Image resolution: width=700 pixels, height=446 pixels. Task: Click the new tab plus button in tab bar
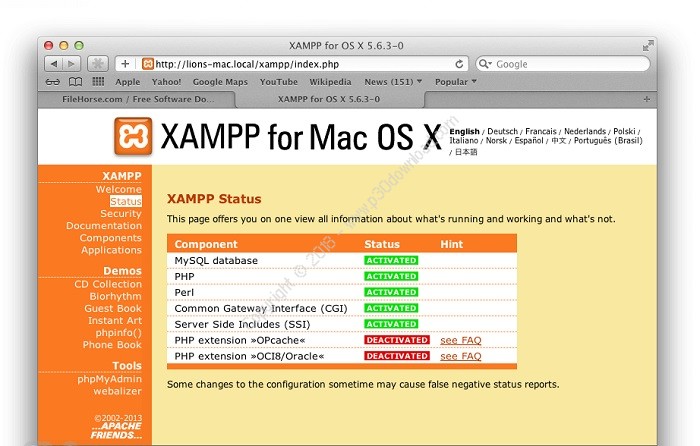tap(646, 99)
